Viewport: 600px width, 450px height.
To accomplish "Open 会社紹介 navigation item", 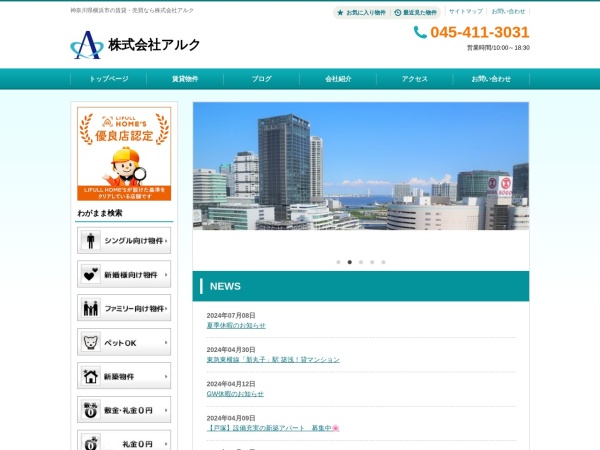I will click(x=338, y=79).
